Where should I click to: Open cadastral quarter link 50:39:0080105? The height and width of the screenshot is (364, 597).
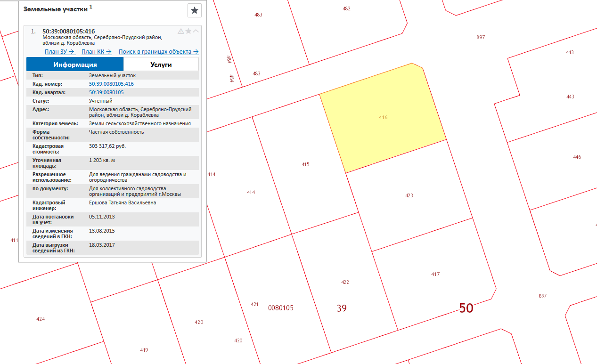[x=106, y=92]
